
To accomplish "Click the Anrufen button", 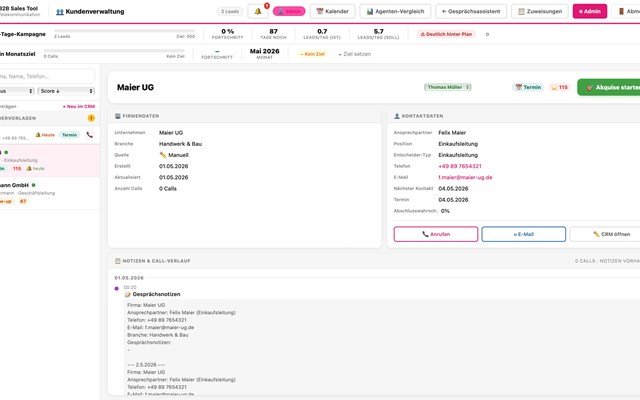I will [436, 234].
